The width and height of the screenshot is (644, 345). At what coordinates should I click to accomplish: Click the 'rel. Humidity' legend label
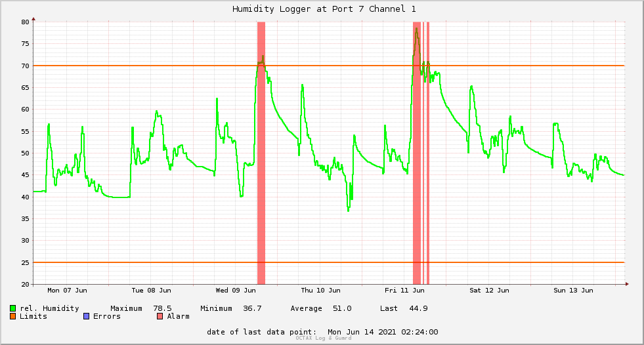49,308
